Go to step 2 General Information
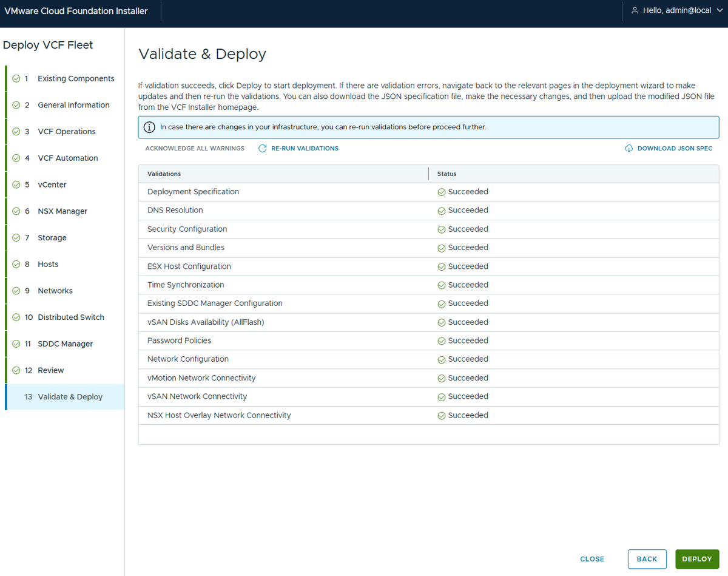728x576 pixels. point(65,105)
